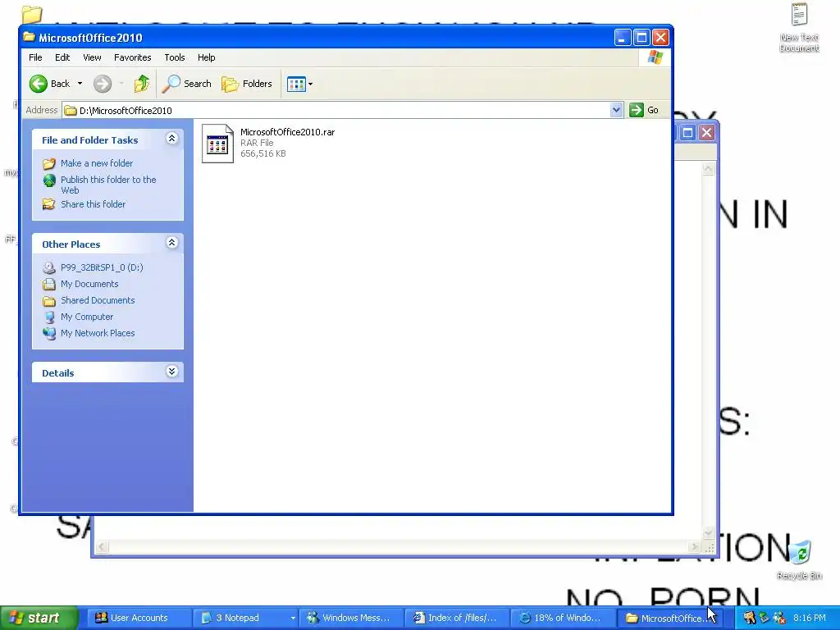The image size is (840, 630).
Task: Click Publish this folder to the Web
Action: [x=108, y=185]
